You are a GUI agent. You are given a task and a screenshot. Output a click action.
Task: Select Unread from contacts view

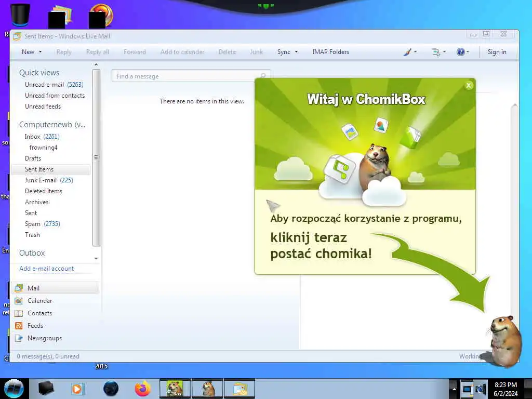coord(55,96)
